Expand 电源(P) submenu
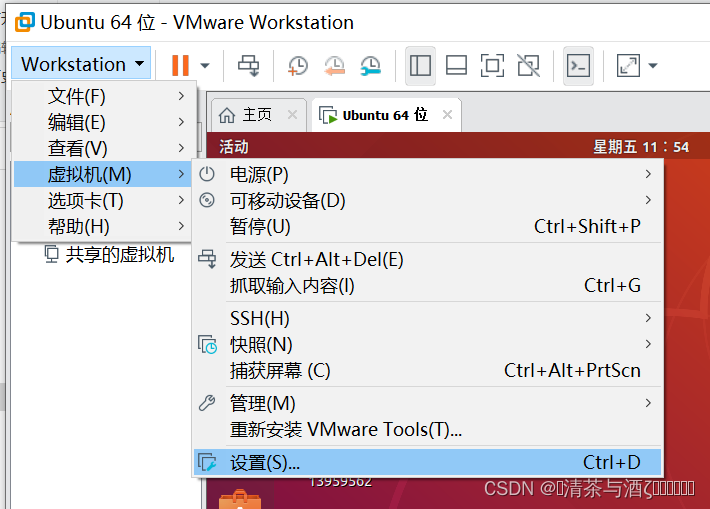 pyautogui.click(x=427, y=174)
